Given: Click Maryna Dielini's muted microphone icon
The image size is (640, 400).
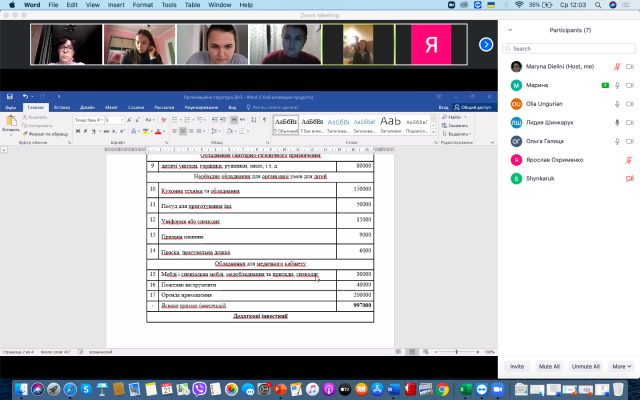Looking at the screenshot, I should [x=617, y=67].
